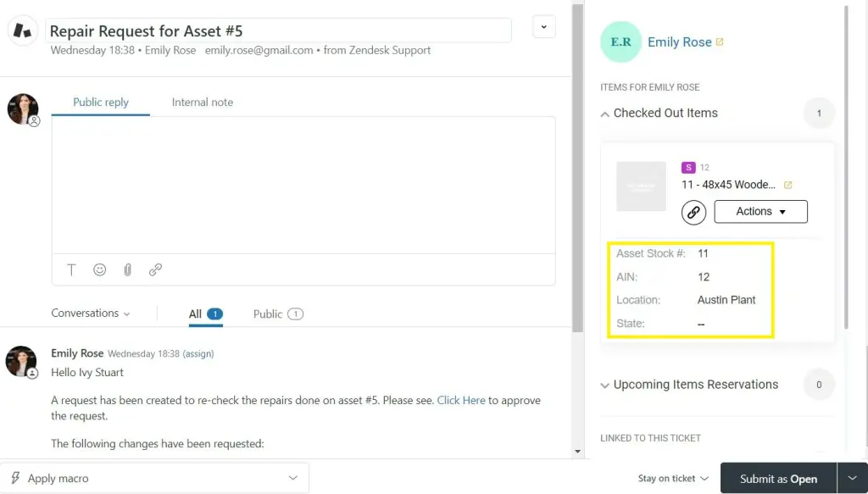Click the Submit as Open button
The width and height of the screenshot is (868, 494).
tap(776, 478)
